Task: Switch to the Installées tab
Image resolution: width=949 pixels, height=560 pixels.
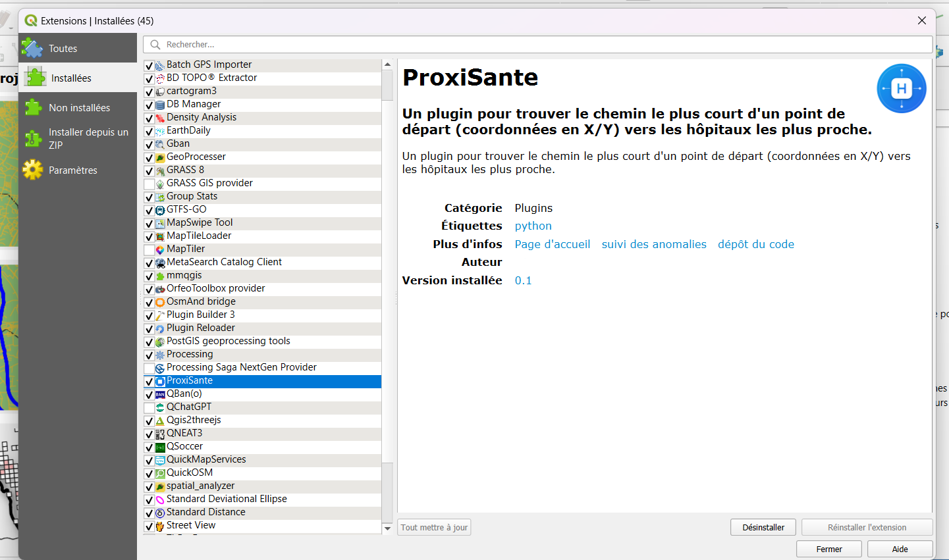Action: pos(78,78)
